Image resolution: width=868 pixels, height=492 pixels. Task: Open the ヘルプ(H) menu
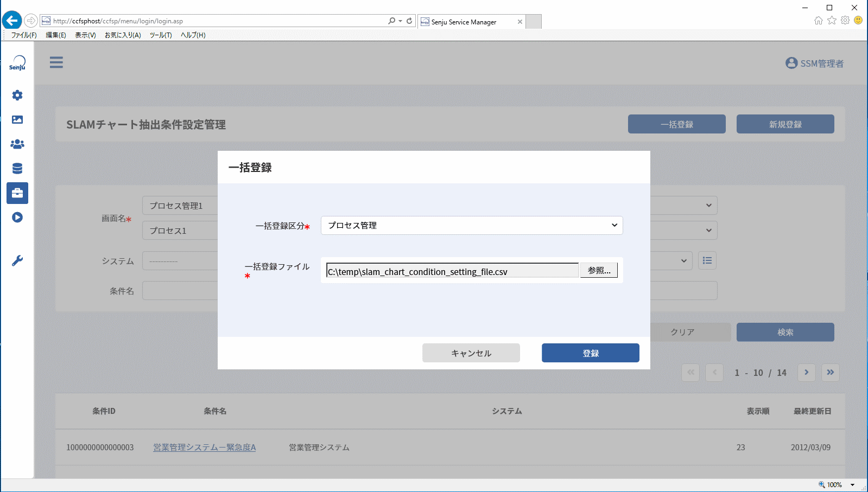pos(193,35)
